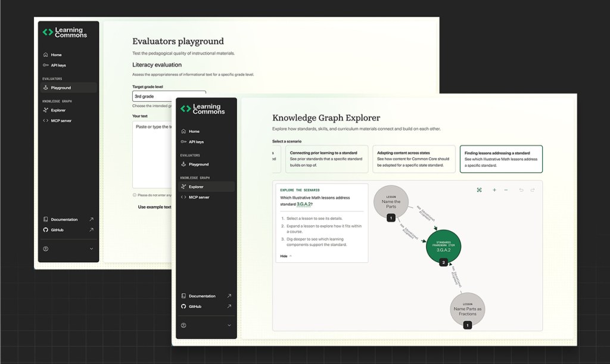
Task: Expand account chevron in Knowledge Graph window sidebar
Action: pos(229,325)
